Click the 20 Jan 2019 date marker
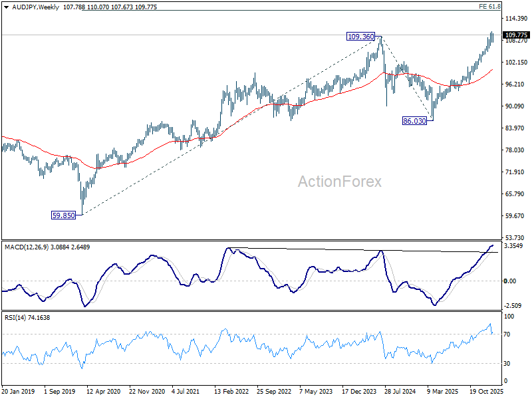 [x=19, y=391]
